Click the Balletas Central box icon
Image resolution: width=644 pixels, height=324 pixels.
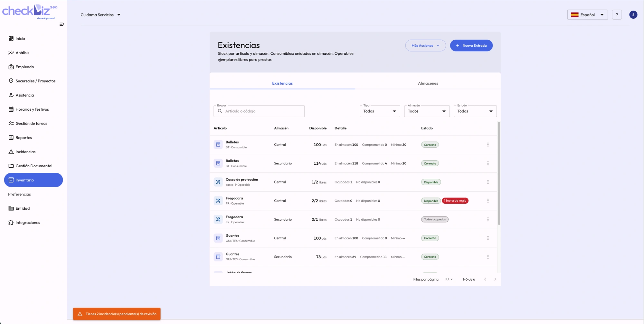[x=218, y=145]
